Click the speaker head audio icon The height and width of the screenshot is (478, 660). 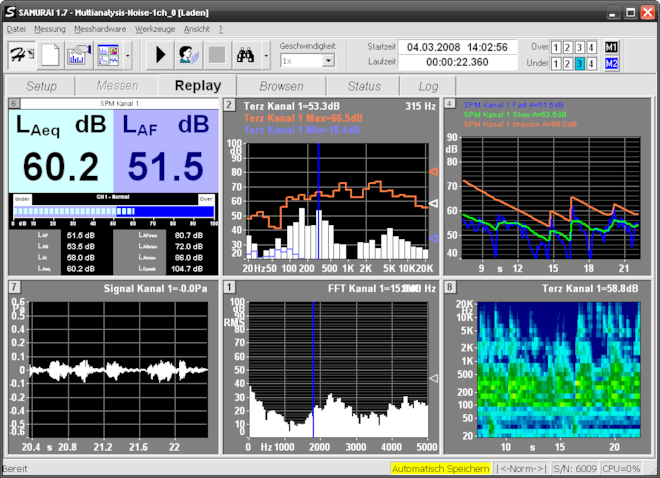[x=188, y=55]
